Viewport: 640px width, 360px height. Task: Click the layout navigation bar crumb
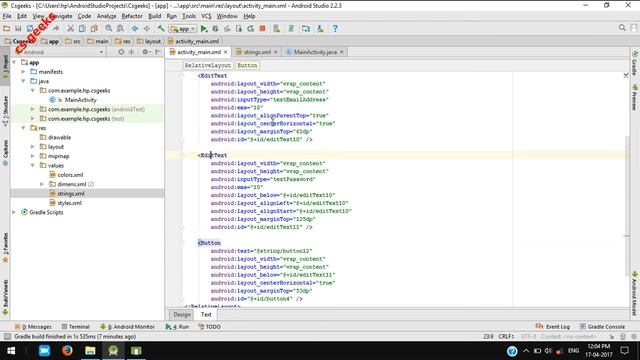149,41
